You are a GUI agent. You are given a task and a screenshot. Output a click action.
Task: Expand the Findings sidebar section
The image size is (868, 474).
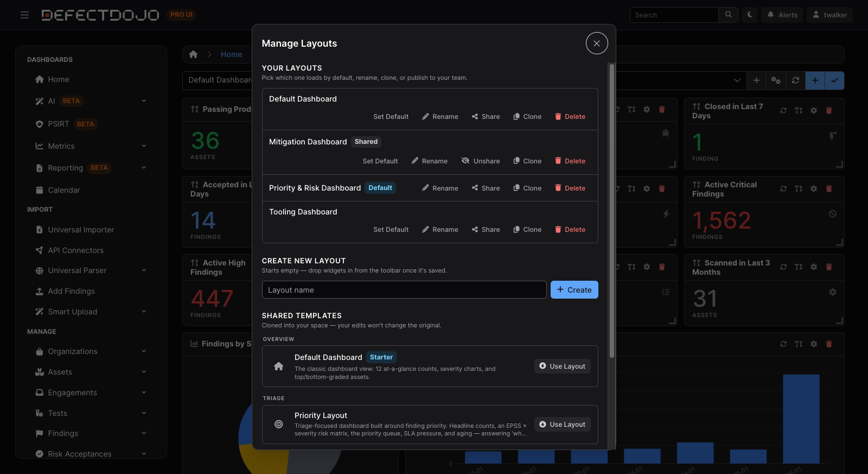click(144, 433)
